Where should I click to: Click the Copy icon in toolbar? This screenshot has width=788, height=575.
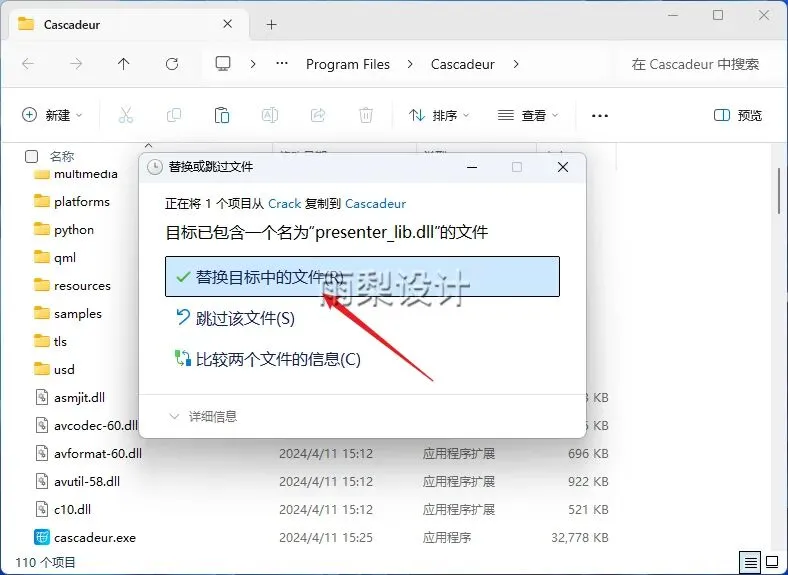pos(174,115)
